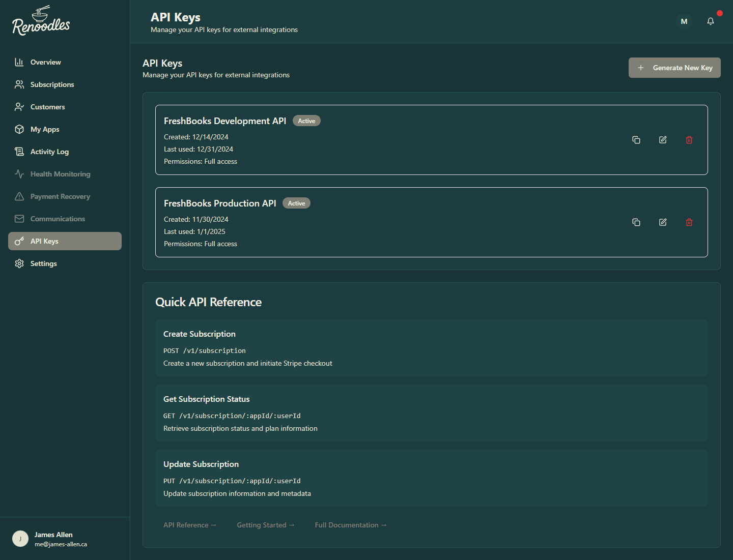This screenshot has width=733, height=560.
Task: Open the Customers section
Action: (x=47, y=107)
